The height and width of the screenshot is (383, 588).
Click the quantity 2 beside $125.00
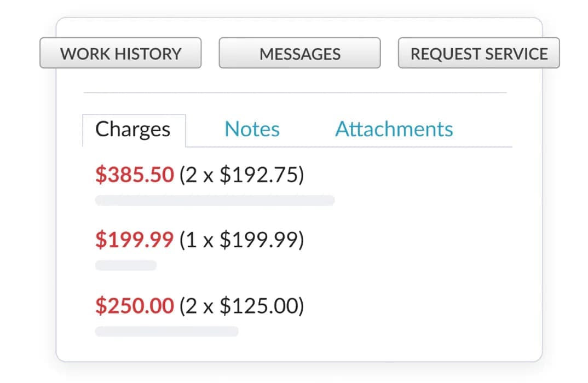pos(192,305)
